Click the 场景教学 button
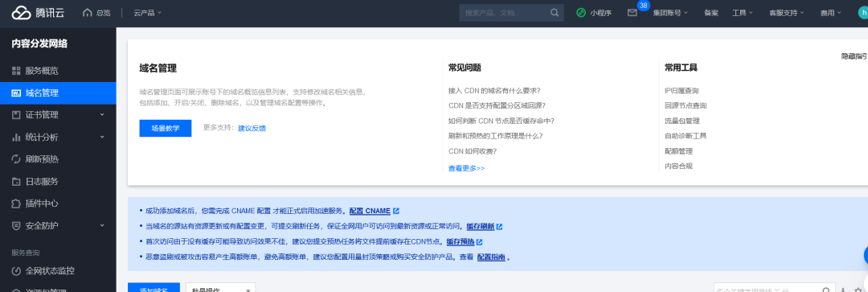This screenshot has height=292, width=868. pos(166,128)
